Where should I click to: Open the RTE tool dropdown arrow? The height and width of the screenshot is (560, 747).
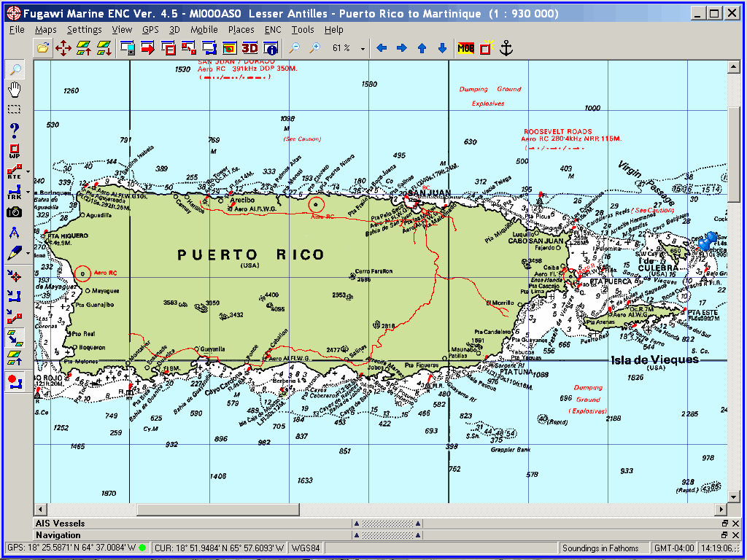tap(28, 171)
